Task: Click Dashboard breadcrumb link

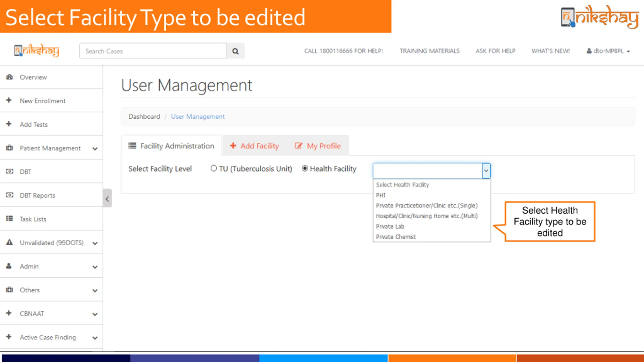Action: pos(144,116)
